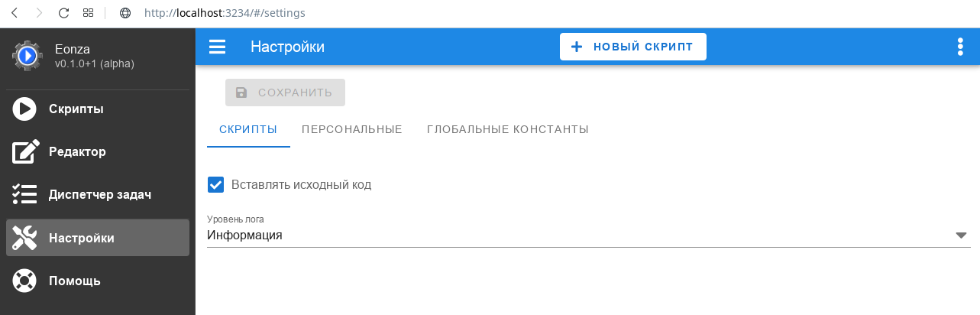This screenshot has height=315, width=980.
Task: Switch to the Глобальные константы tab
Action: coord(508,129)
